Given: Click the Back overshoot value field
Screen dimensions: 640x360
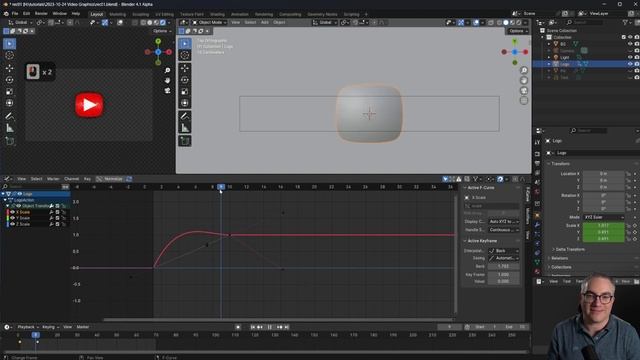Looking at the screenshot, I should point(504,266).
